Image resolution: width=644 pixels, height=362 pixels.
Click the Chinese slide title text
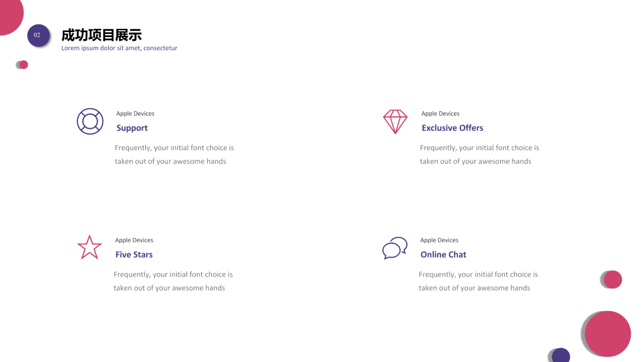(x=101, y=35)
